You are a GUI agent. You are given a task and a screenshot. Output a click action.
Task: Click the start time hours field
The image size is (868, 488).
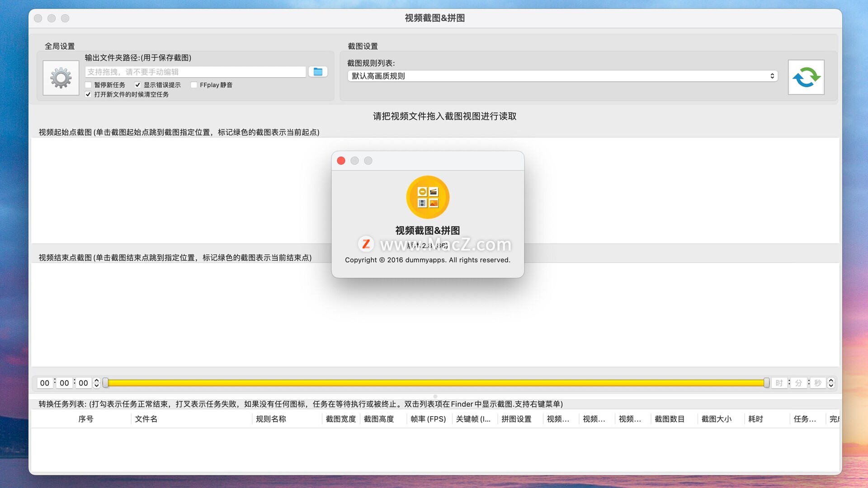(x=45, y=383)
